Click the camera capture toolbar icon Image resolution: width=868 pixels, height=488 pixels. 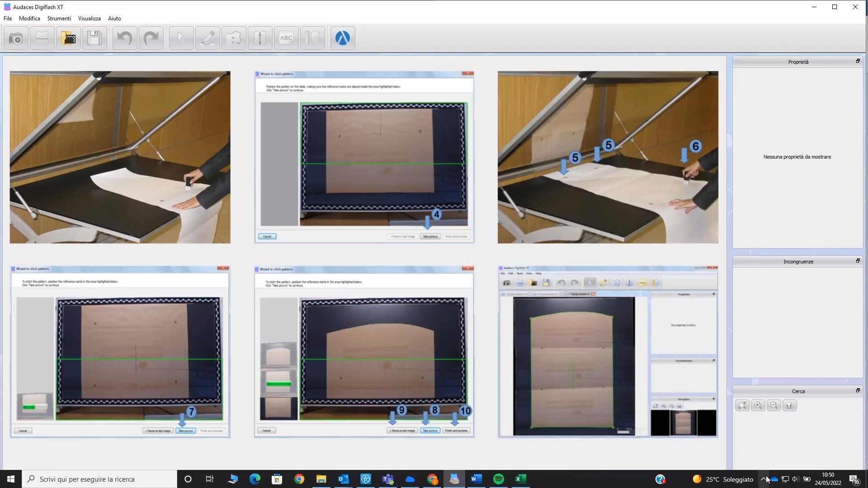[x=16, y=38]
